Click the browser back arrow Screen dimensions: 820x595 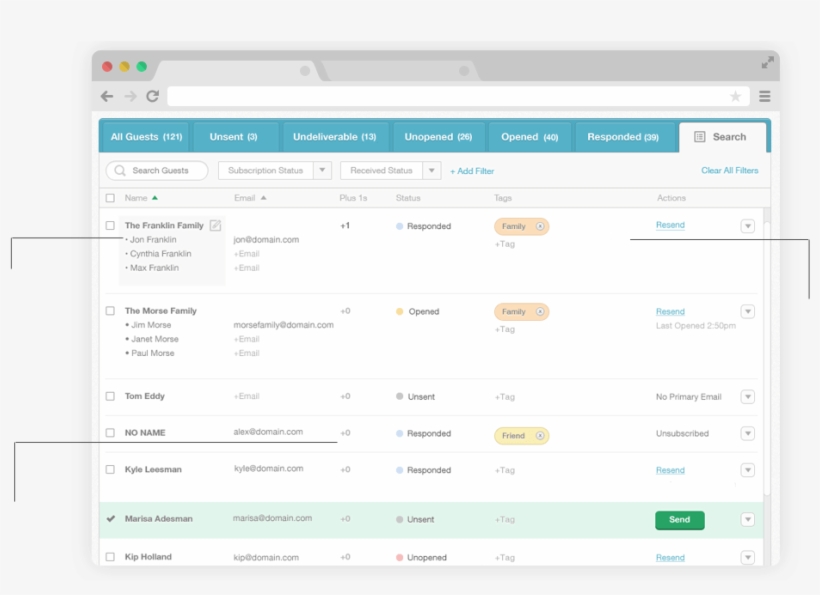[107, 96]
